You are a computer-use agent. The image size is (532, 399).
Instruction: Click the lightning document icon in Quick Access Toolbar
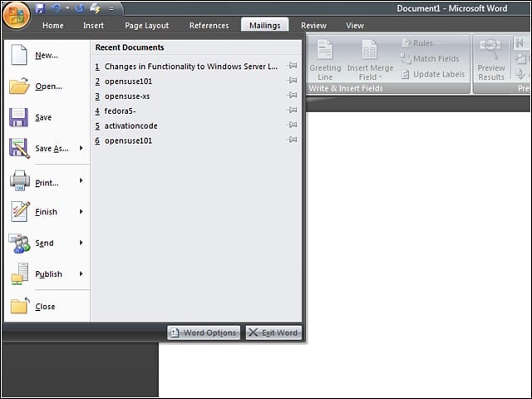[x=95, y=8]
